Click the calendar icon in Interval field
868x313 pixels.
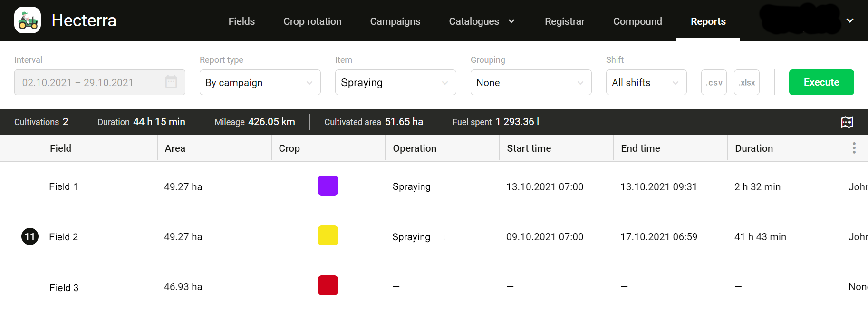[x=171, y=82]
